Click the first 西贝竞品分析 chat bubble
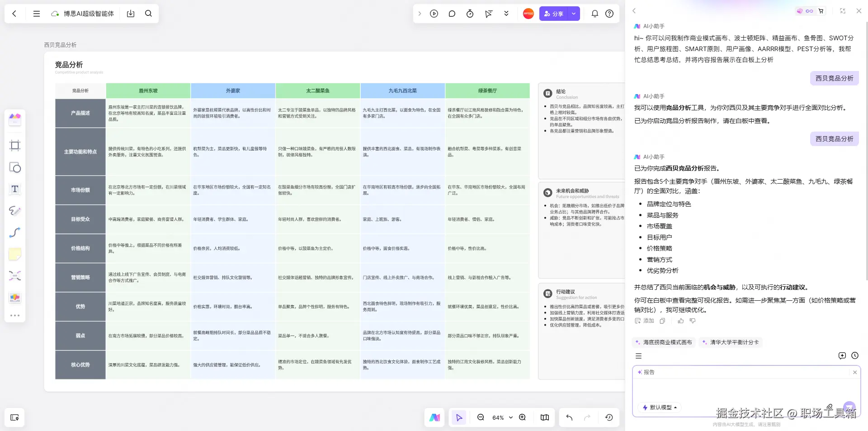This screenshot has width=868, height=431. pyautogui.click(x=834, y=78)
